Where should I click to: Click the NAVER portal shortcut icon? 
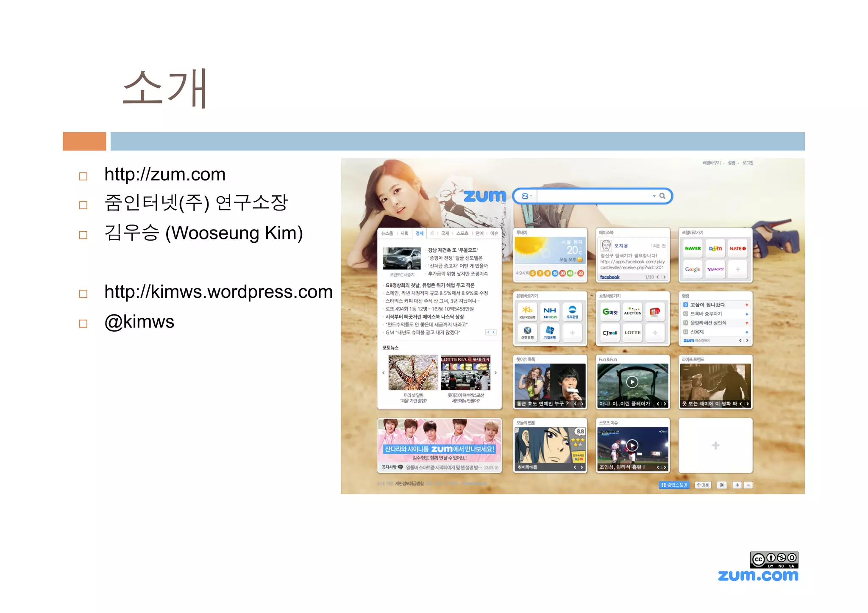tap(693, 249)
